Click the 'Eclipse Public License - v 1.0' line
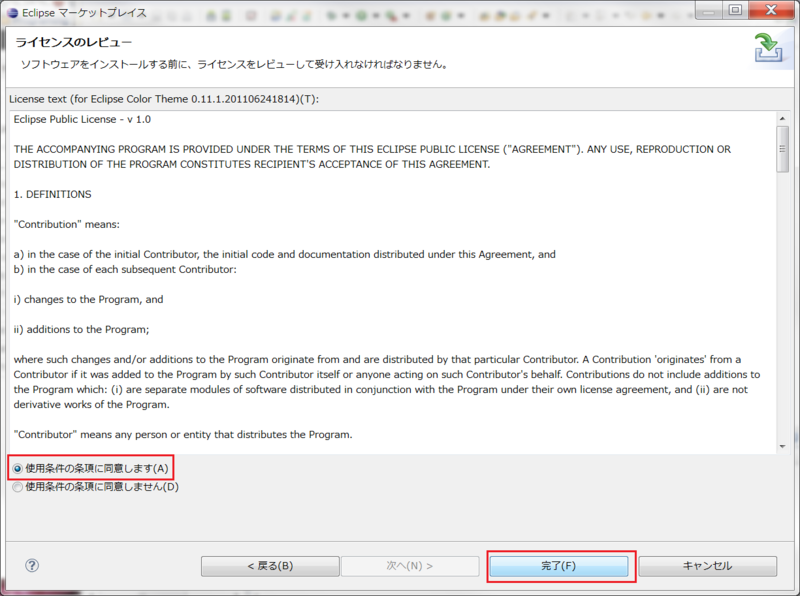This screenshot has height=596, width=800. pyautogui.click(x=82, y=119)
